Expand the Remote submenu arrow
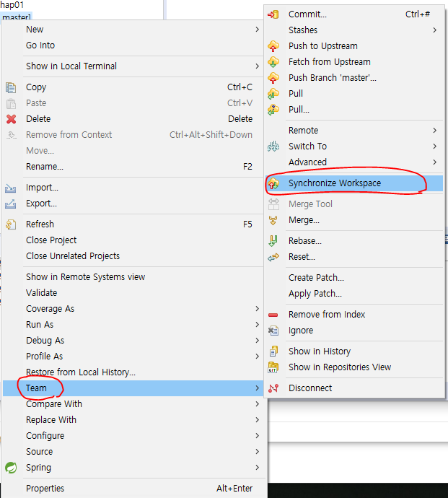This screenshot has height=498, width=448. click(435, 131)
